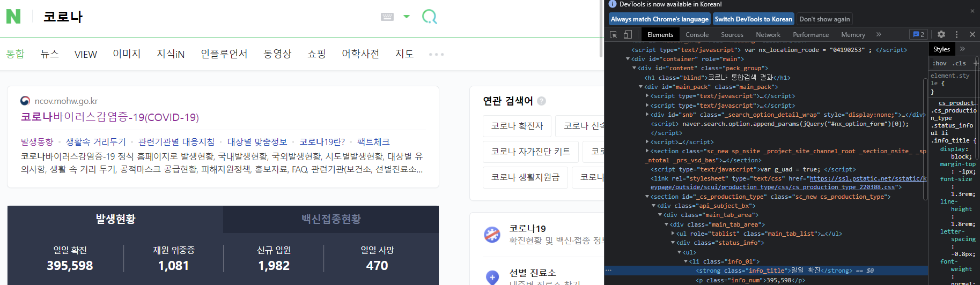Open the 코로나19 card title
This screenshot has width=980, height=285.
[x=527, y=228]
